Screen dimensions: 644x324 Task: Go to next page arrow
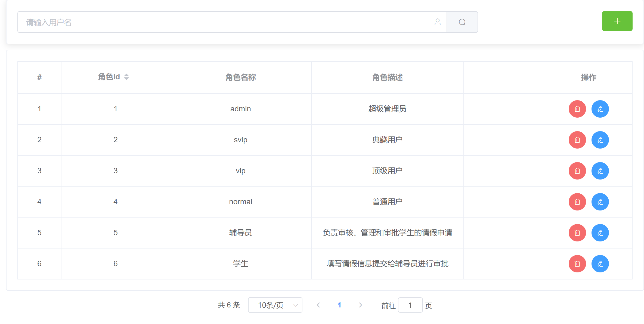point(360,305)
